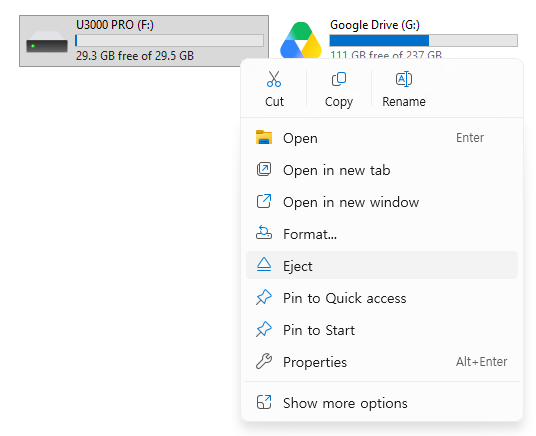This screenshot has height=436, width=536.
Task: Click the Rename icon
Action: point(404,79)
